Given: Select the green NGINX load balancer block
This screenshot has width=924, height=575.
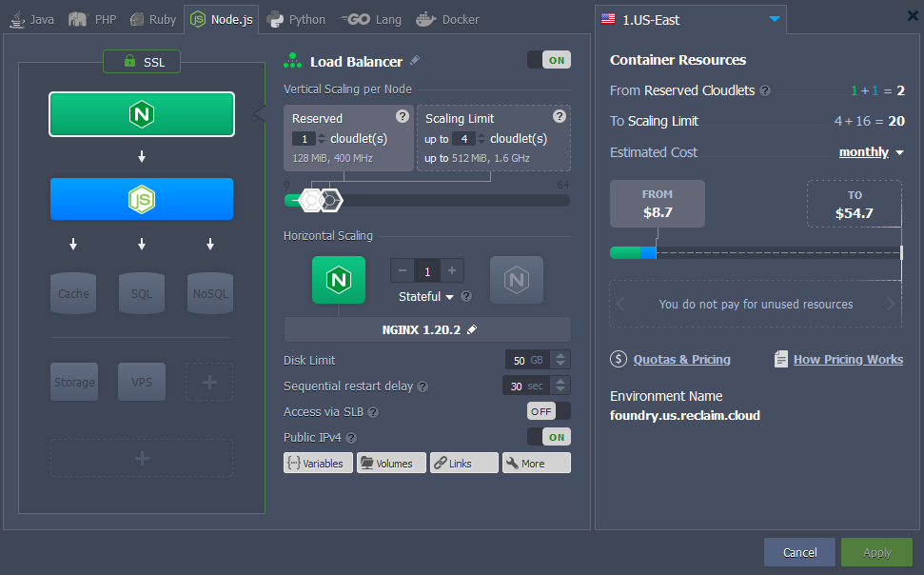Looking at the screenshot, I should click(x=142, y=114).
